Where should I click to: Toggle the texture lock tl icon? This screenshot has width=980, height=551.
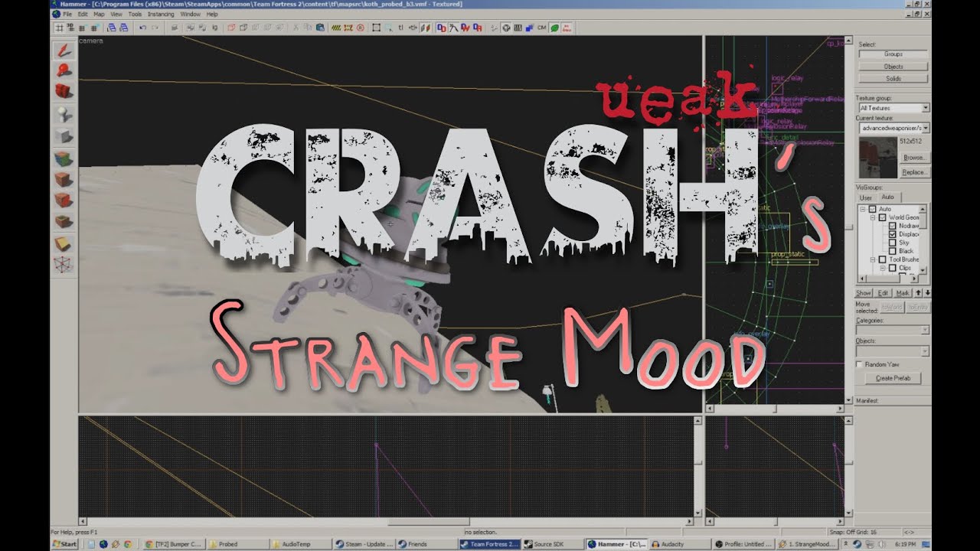coord(401,28)
